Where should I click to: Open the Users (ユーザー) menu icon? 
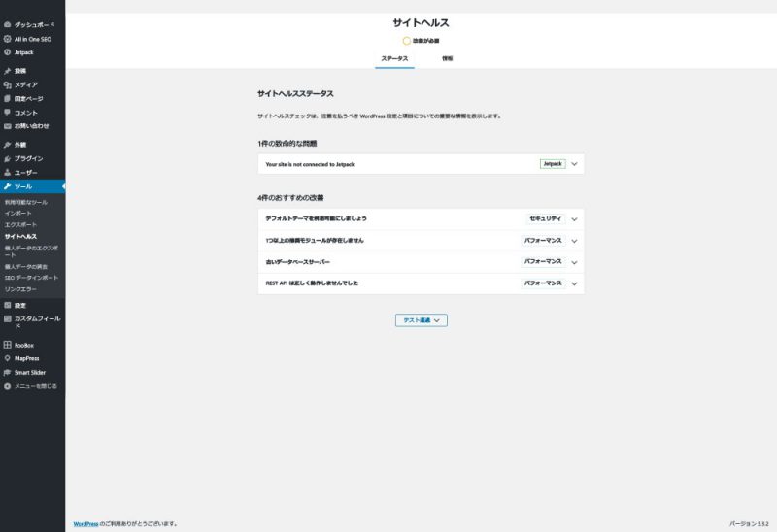pos(8,172)
